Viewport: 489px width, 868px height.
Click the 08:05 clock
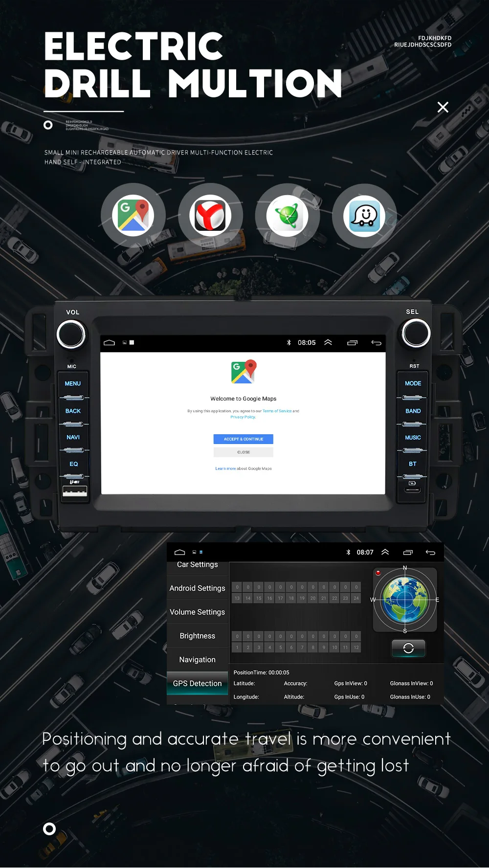click(307, 343)
